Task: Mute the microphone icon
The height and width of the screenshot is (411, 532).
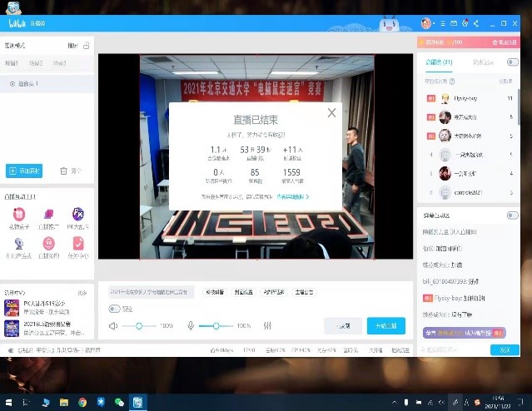Action: click(191, 326)
